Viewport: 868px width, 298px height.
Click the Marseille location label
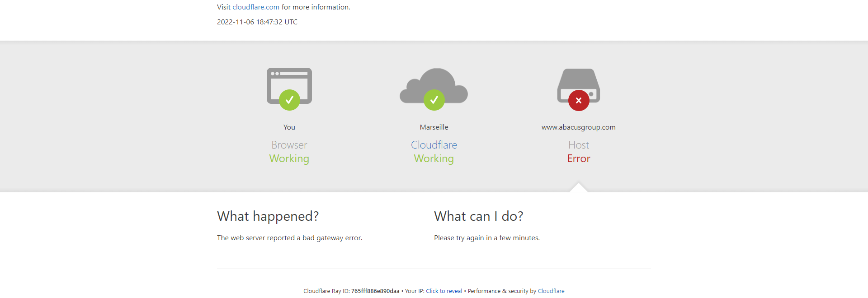434,127
